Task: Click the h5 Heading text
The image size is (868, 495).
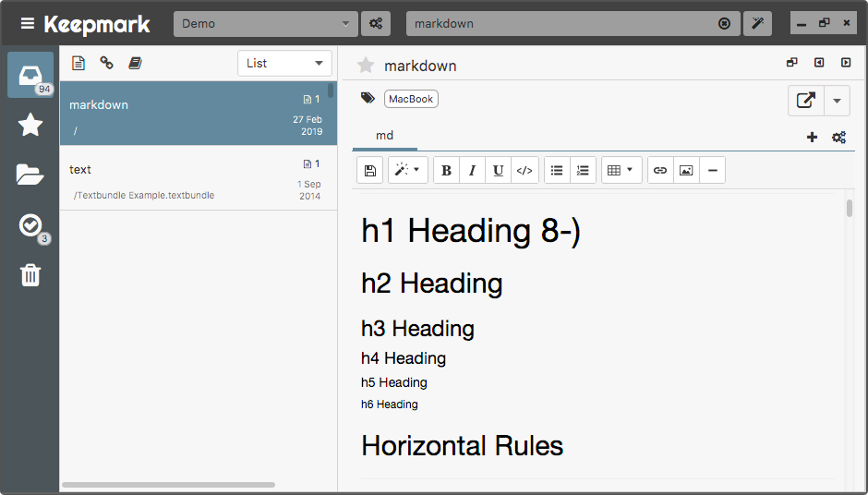Action: [x=394, y=382]
